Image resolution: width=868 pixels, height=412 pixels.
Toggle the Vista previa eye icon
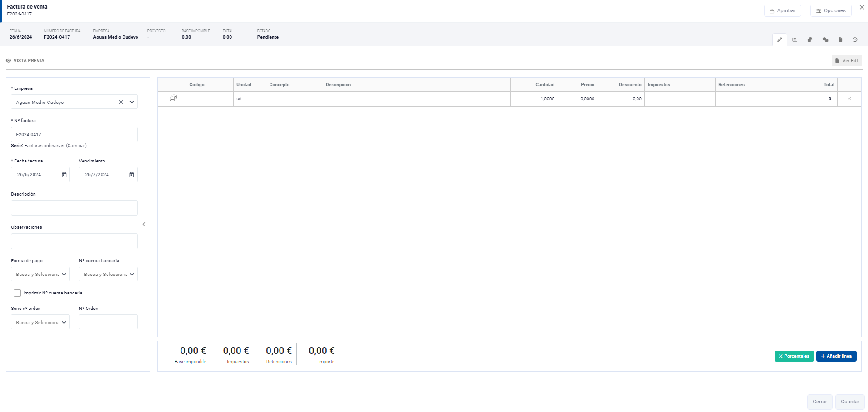pos(9,60)
